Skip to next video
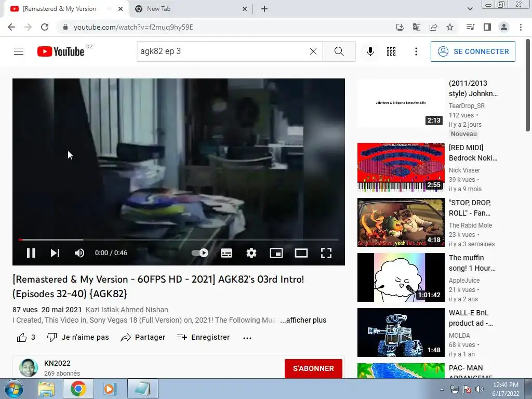The image size is (532, 399). pyautogui.click(x=55, y=253)
